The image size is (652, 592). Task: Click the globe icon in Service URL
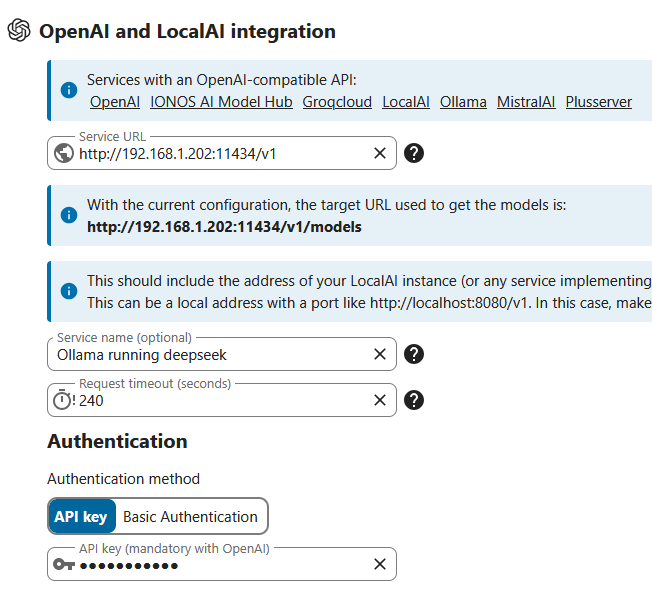[x=65, y=153]
